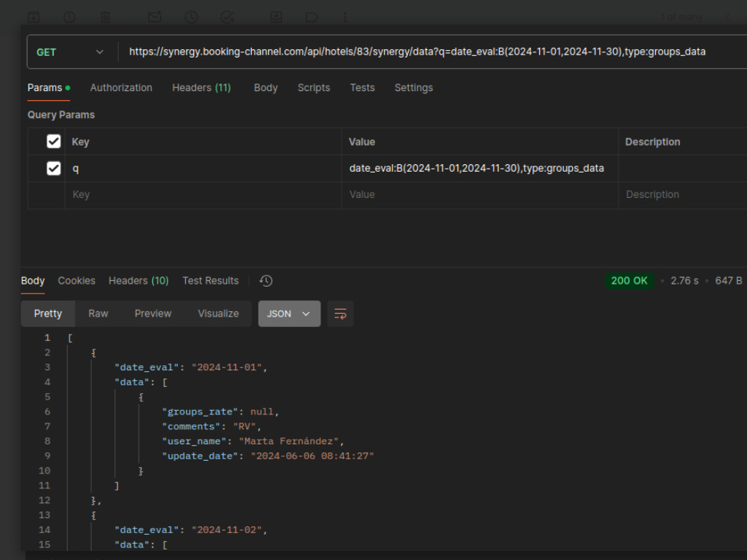Click Add to Tasks icon in dimmed toolbar

coord(227,18)
